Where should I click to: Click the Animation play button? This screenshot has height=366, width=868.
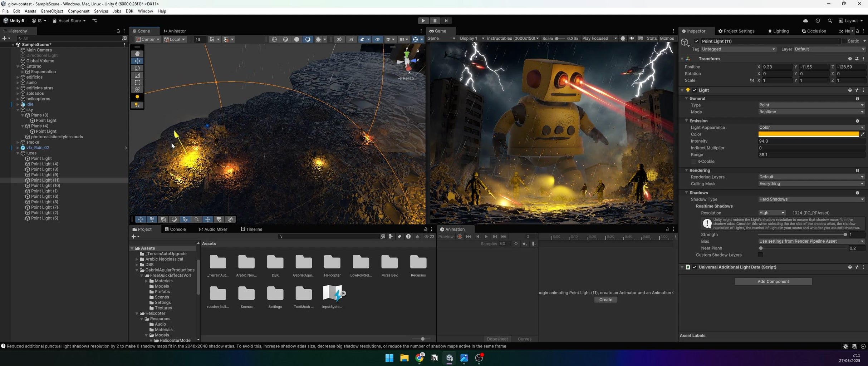[486, 237]
